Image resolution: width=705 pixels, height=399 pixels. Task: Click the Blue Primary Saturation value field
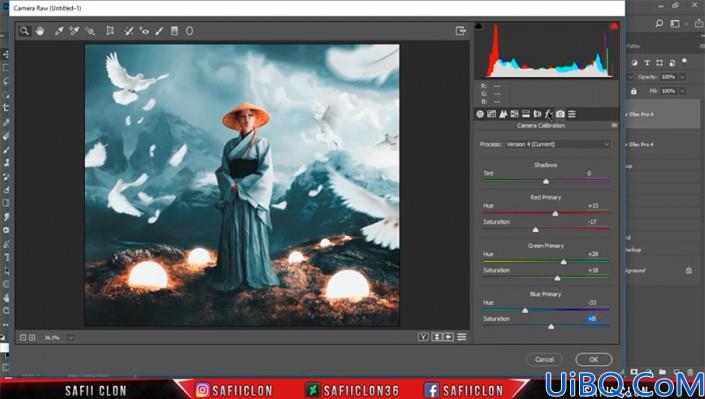point(592,318)
